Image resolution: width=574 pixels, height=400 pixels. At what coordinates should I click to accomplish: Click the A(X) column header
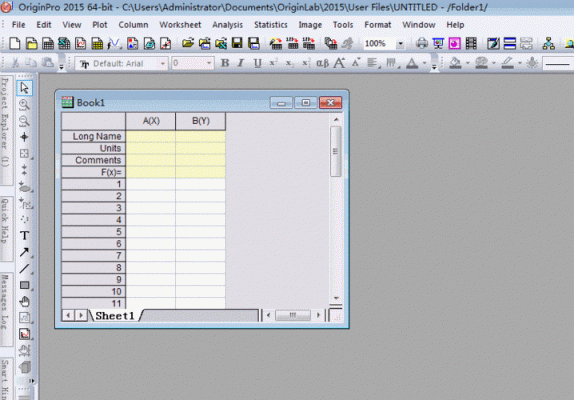151,121
